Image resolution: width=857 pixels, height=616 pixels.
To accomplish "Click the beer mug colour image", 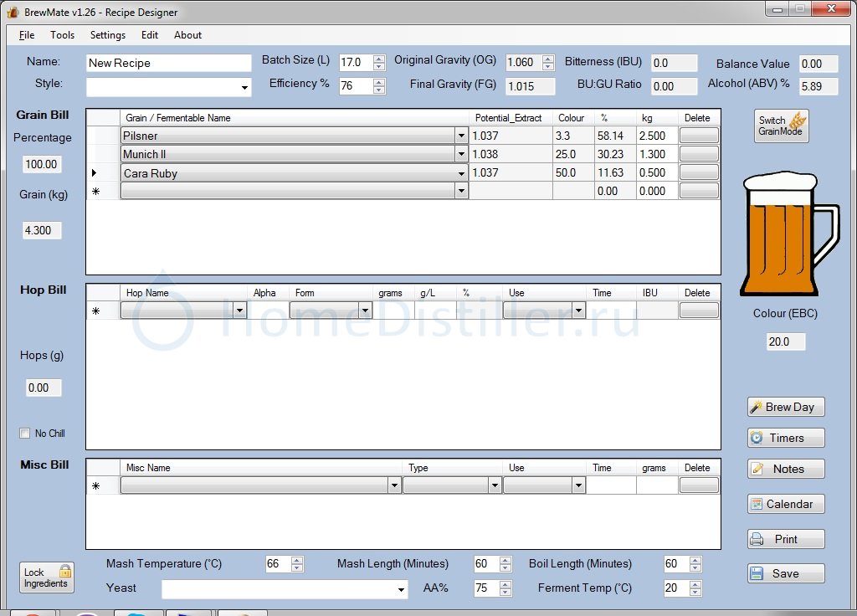I will tap(789, 234).
